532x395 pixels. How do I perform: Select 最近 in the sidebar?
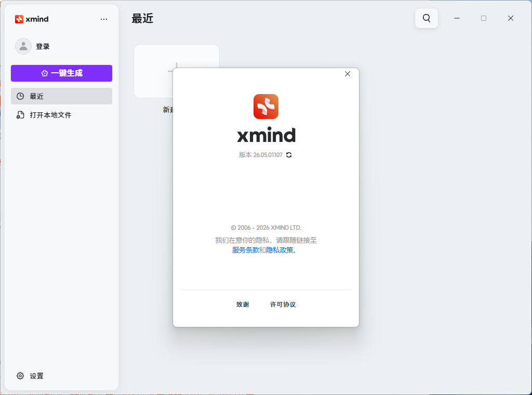(x=61, y=96)
